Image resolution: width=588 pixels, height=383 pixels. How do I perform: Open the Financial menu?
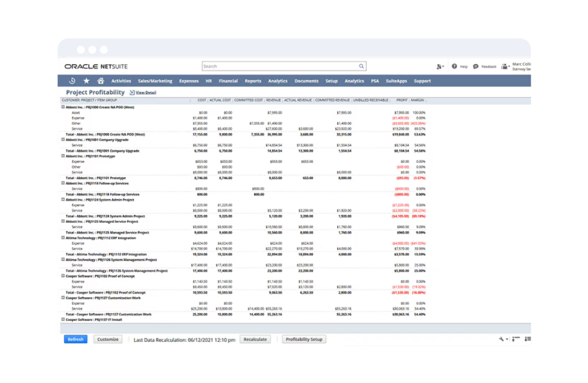[228, 81]
